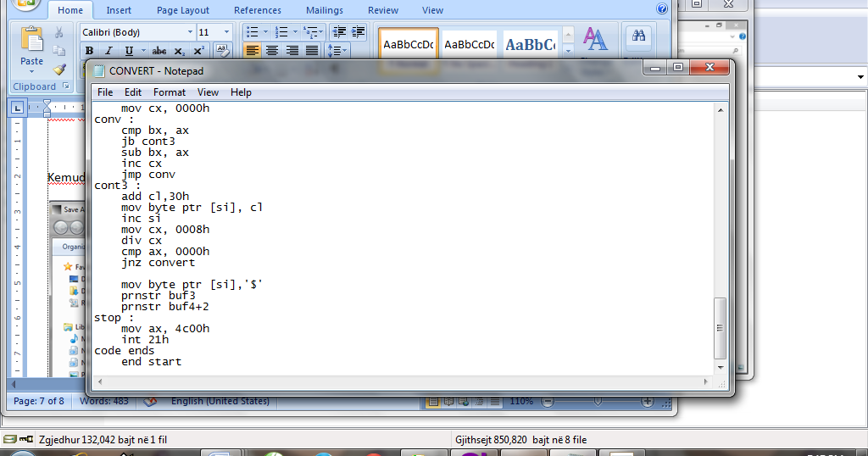Toggle Bold formatting in Word
Viewport: 868px width, 456px height.
pos(89,51)
